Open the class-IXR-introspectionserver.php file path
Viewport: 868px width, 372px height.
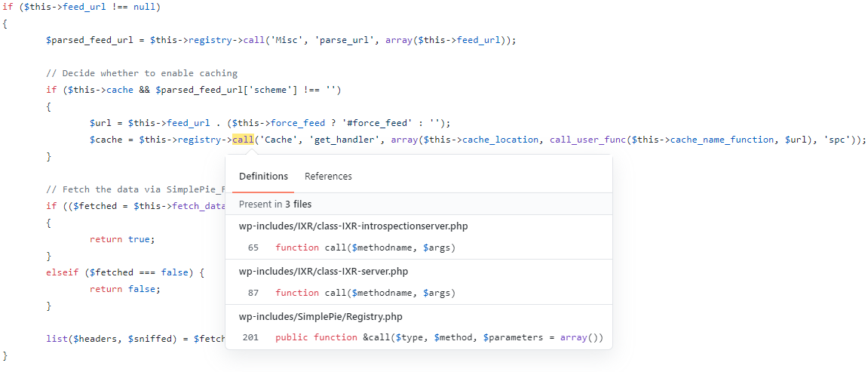coord(353,226)
